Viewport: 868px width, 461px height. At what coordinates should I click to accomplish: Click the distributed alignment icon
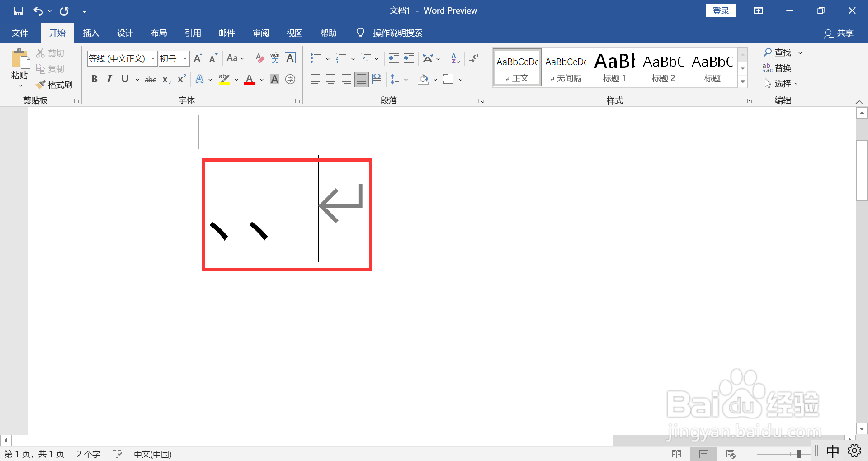377,79
